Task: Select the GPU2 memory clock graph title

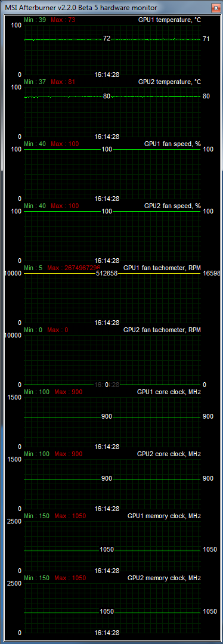Action: click(x=165, y=578)
